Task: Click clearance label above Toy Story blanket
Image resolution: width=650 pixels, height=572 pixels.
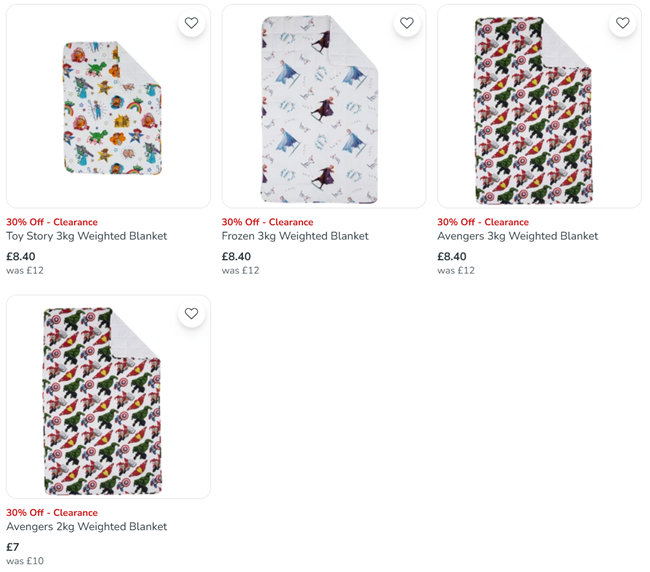Action: click(x=52, y=222)
